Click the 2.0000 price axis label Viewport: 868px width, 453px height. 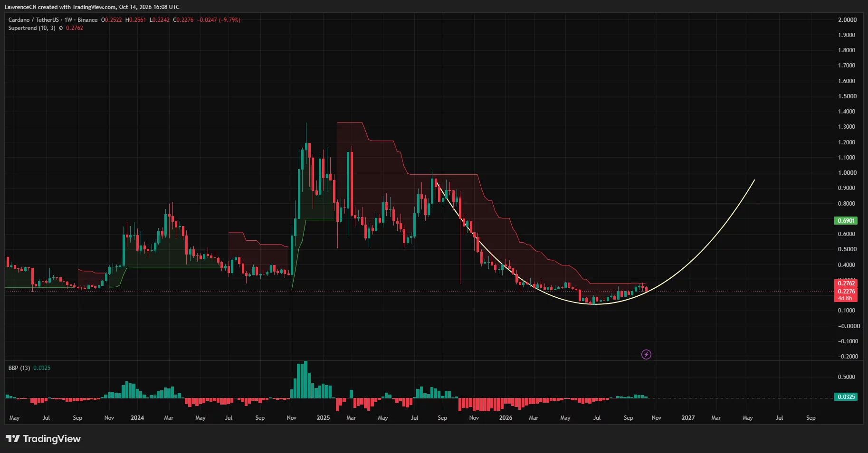(x=848, y=20)
